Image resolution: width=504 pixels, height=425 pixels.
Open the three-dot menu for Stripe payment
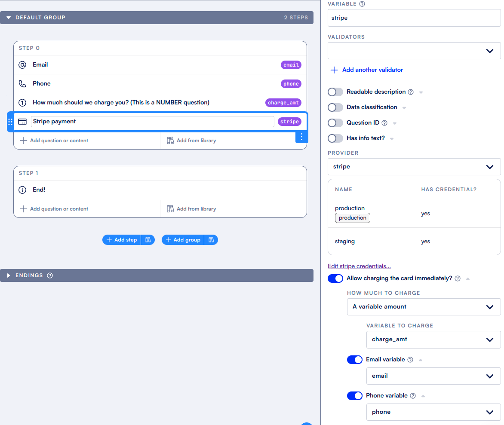tap(301, 137)
